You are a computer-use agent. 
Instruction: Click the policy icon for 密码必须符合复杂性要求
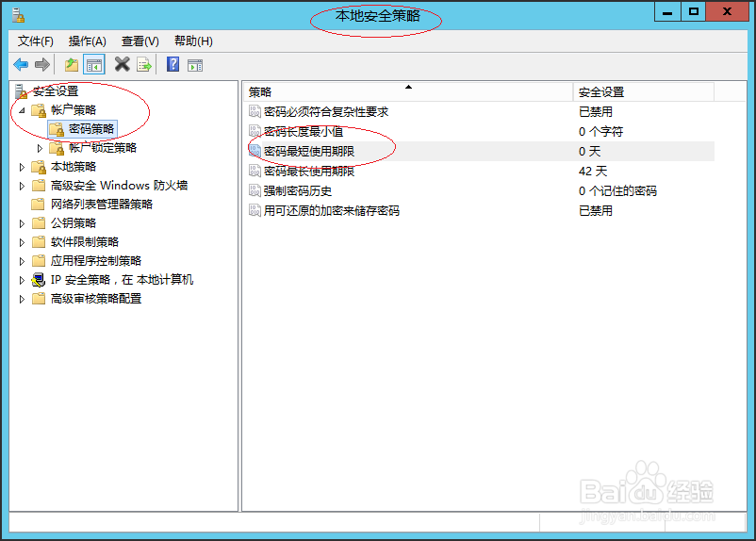255,112
